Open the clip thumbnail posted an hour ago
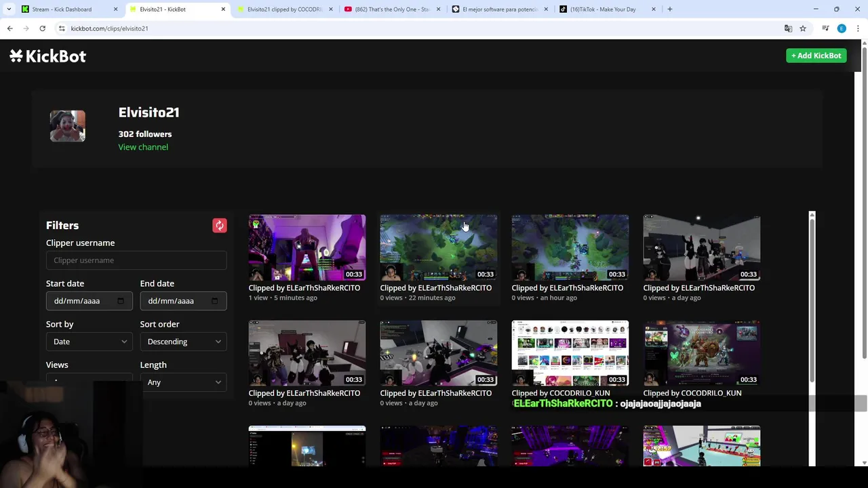 point(570,247)
